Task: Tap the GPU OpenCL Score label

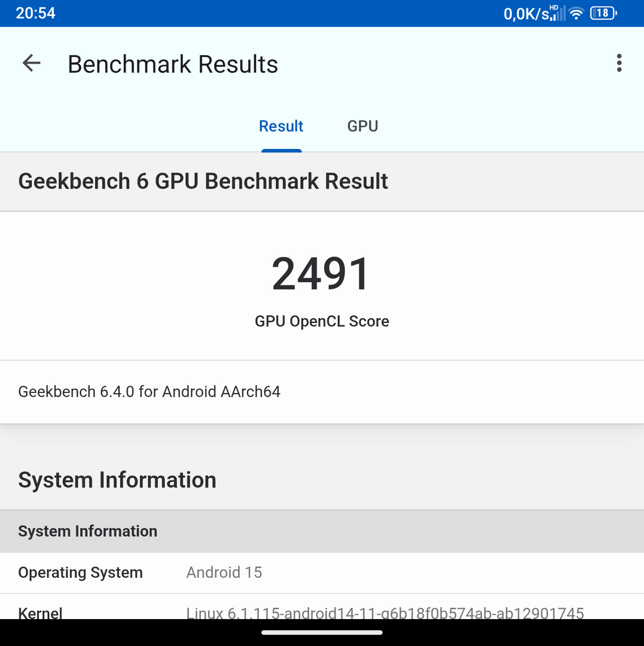Action: (x=322, y=321)
